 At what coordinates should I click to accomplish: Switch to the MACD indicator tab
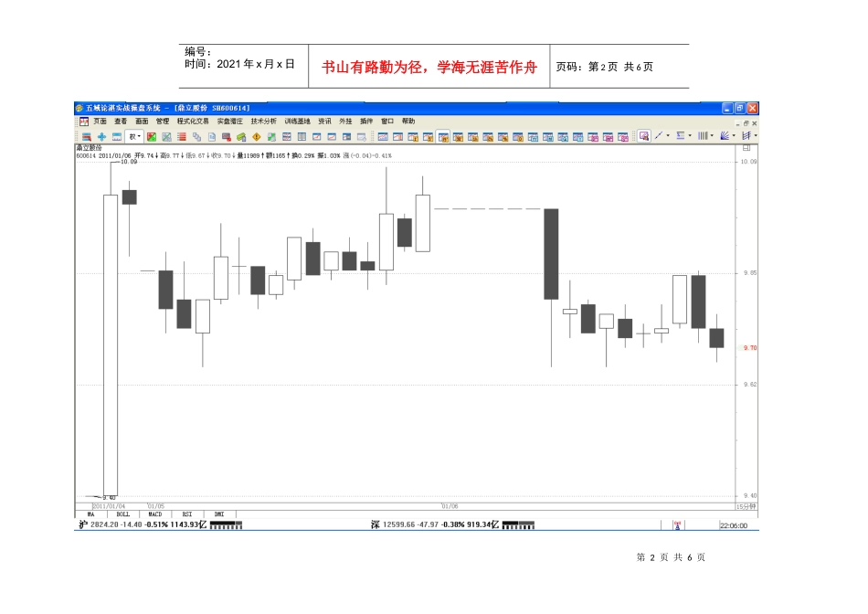(155, 514)
